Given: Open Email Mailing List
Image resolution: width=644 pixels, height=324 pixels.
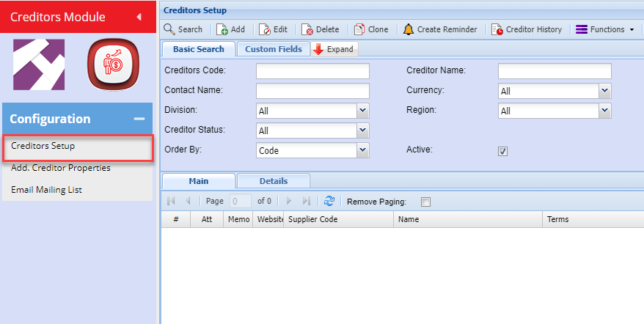Looking at the screenshot, I should tap(46, 190).
